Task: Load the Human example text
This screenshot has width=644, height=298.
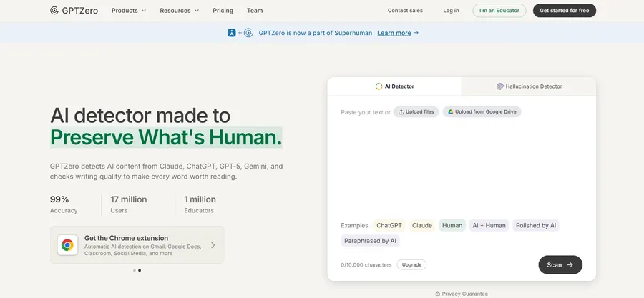Action: coord(452,225)
